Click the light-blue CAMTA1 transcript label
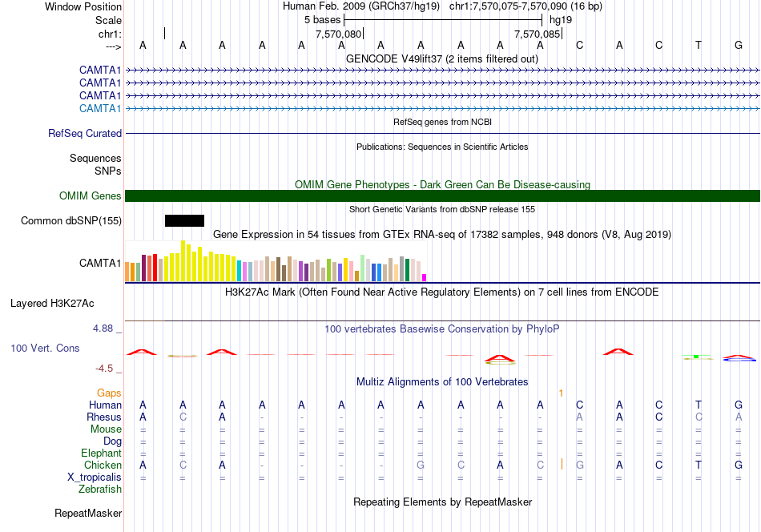The image size is (761, 532). pos(100,108)
